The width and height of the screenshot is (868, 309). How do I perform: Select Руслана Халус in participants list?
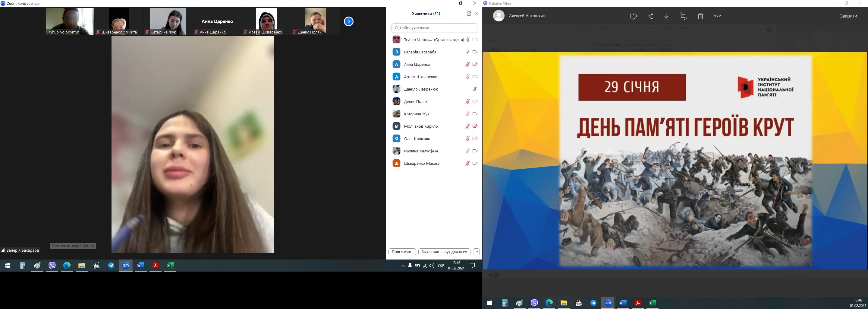pyautogui.click(x=421, y=151)
